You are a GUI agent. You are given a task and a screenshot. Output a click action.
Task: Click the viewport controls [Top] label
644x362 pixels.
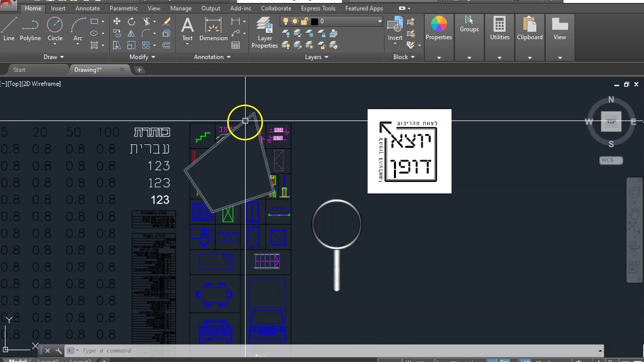pos(13,84)
